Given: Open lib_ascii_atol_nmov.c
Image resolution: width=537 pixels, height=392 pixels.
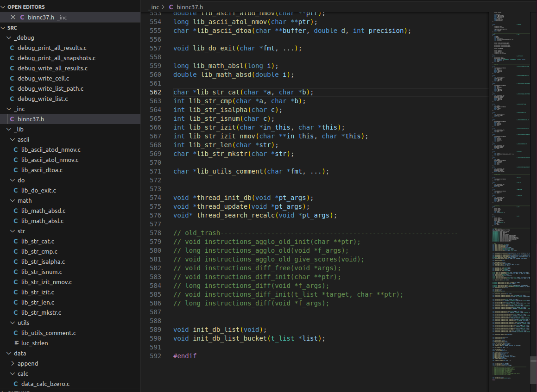Looking at the screenshot, I should 50,160.
